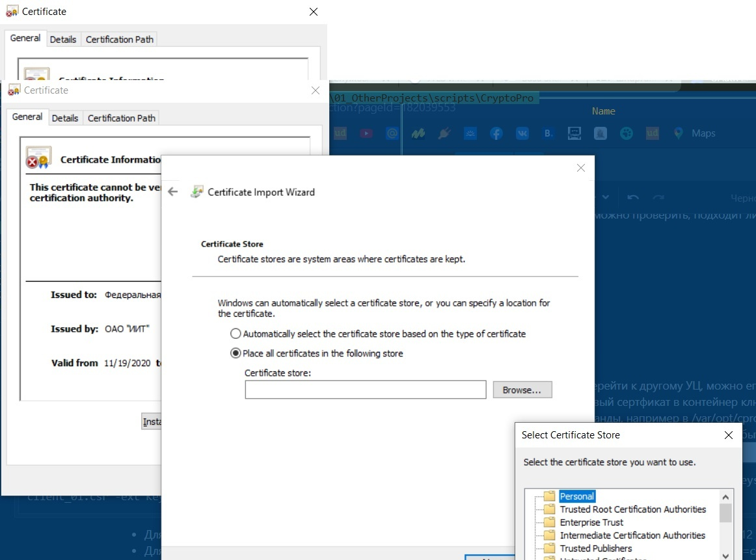Screen dimensions: 756x560
Task: Select the Enterprise Trust store
Action: click(x=591, y=522)
